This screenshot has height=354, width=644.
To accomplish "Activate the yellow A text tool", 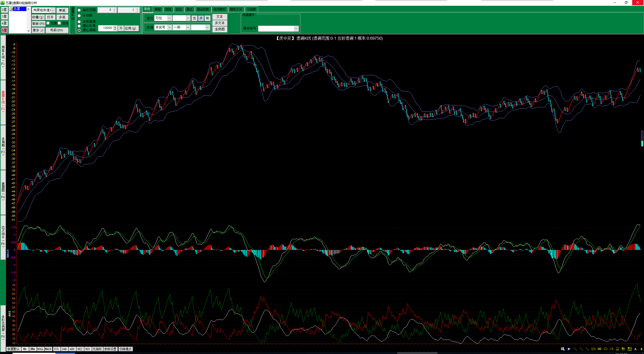I will (635, 349).
